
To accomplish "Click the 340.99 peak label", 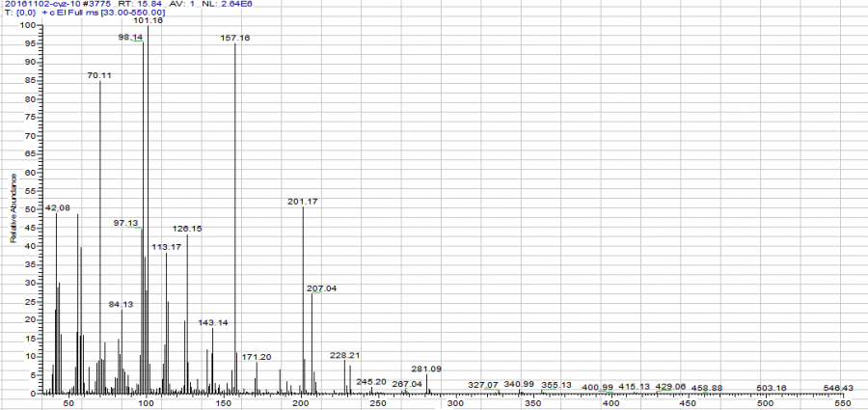I will [519, 384].
